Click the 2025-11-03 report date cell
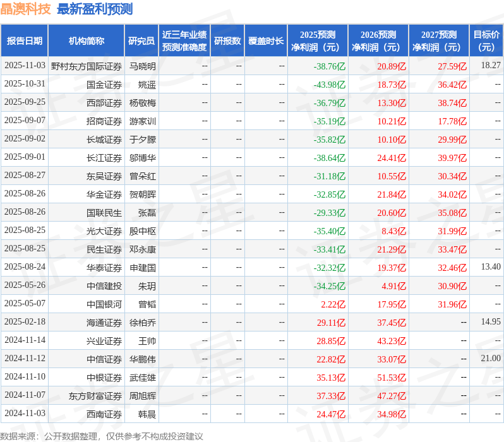The image size is (504, 442). click(25, 66)
